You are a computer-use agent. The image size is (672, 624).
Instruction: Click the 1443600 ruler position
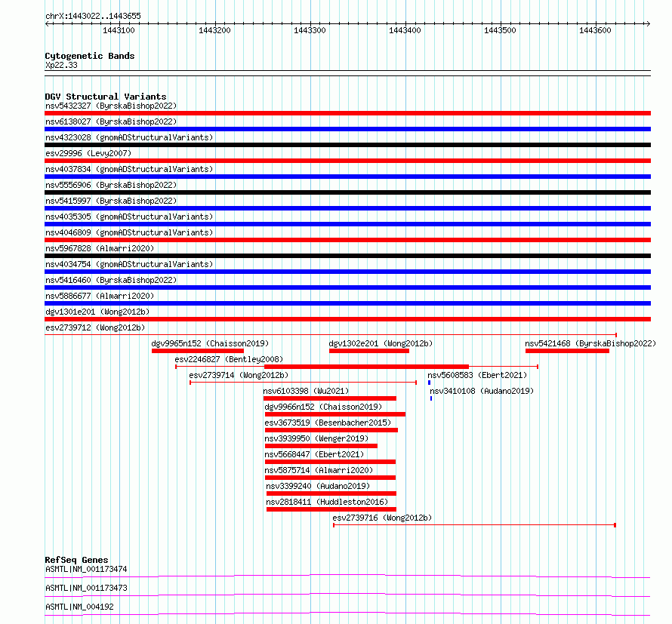click(595, 30)
